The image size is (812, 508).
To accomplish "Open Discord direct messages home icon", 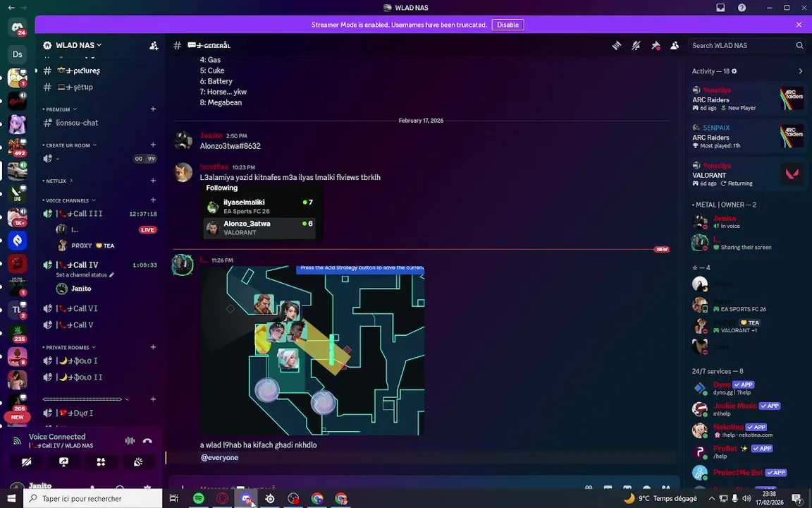I will click(17, 28).
